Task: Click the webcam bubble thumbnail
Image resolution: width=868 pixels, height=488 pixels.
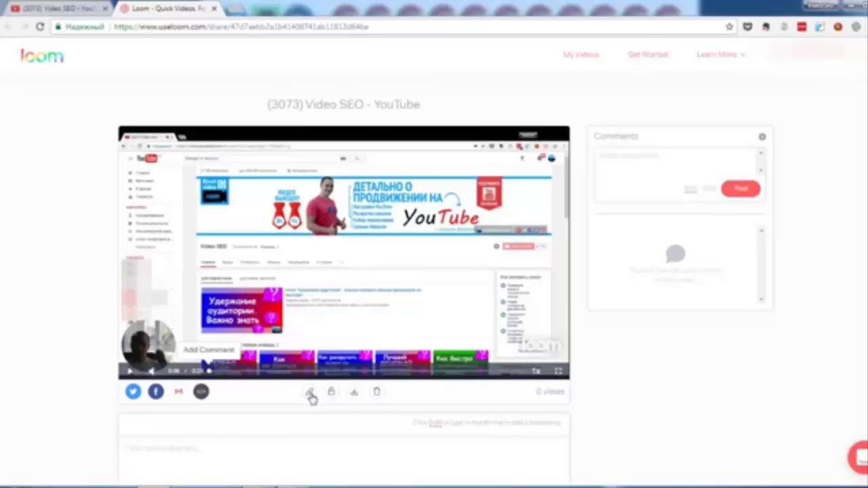Action: click(148, 345)
